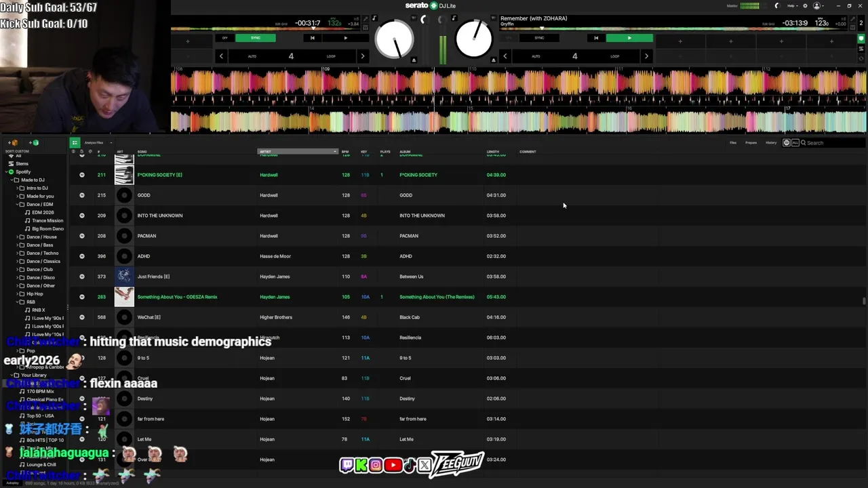Play the left deck track
Image resolution: width=868 pixels, height=488 pixels.
(346, 38)
